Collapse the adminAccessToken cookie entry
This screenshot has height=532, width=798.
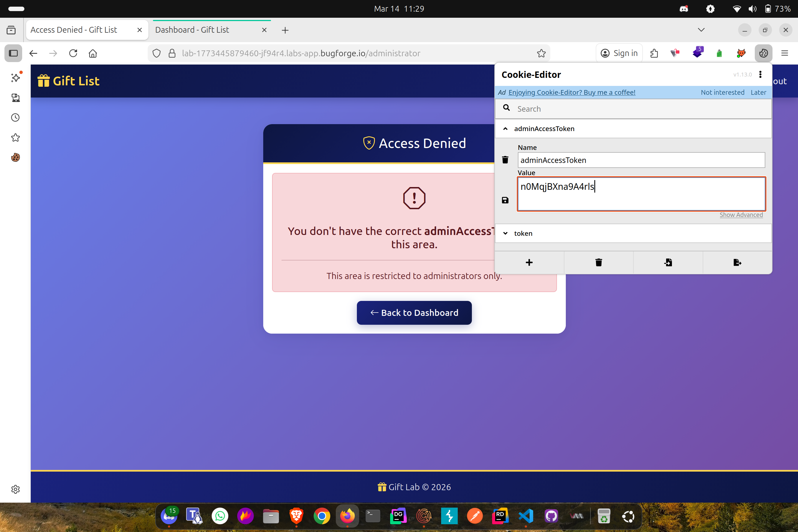coord(505,129)
